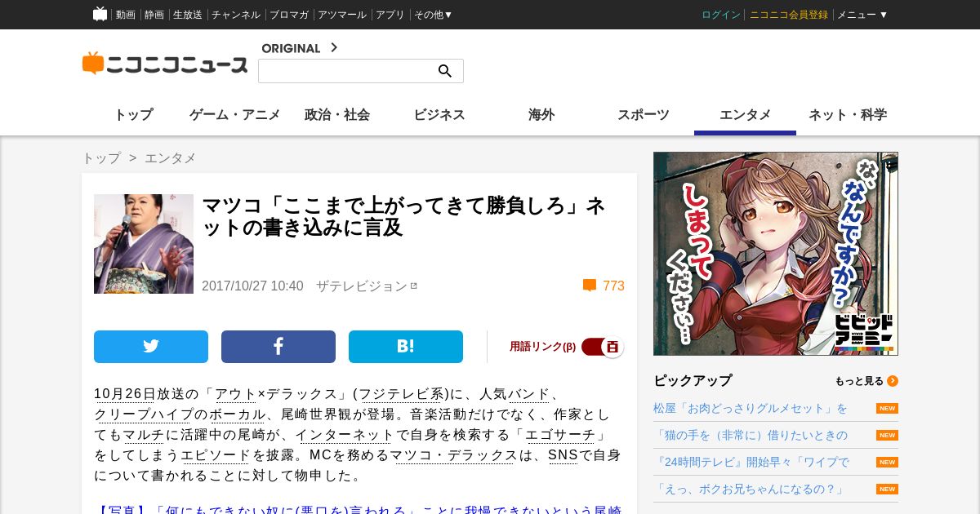Image resolution: width=980 pixels, height=514 pixels.
Task: Click the search magnifier icon
Action: [445, 71]
